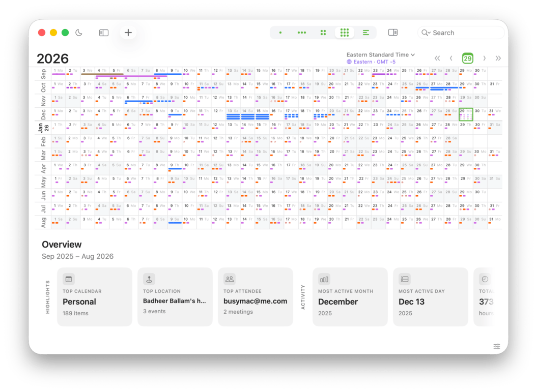This screenshot has width=537, height=392.
Task: Toggle the right inspector panel
Action: [392, 33]
